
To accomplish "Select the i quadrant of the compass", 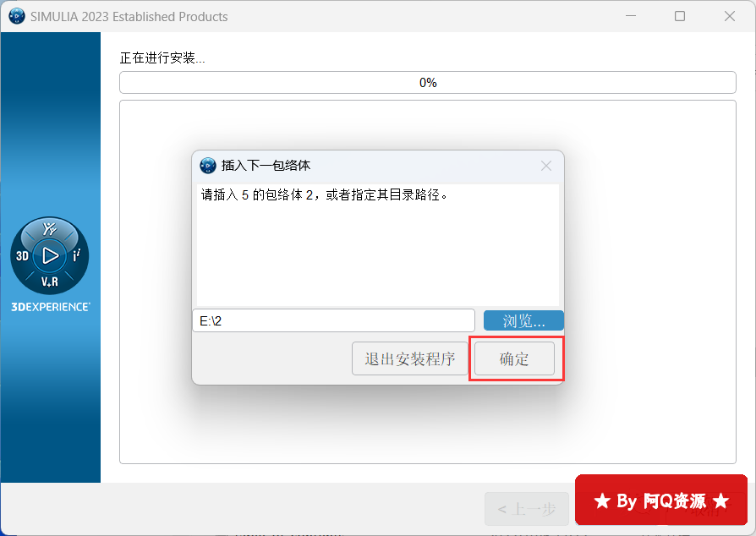I will [75, 255].
